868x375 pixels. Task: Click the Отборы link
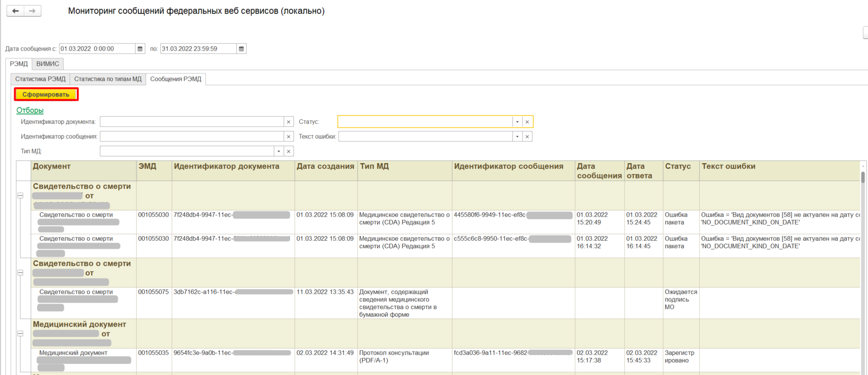tap(30, 110)
